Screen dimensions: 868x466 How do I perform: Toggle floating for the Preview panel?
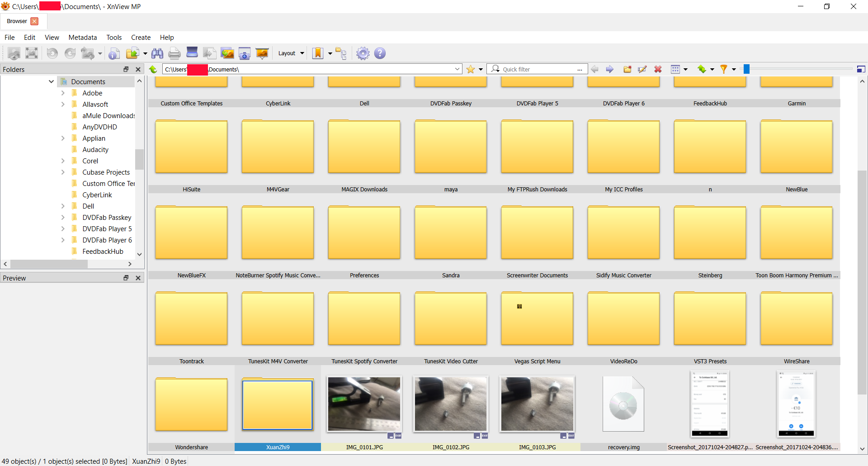pyautogui.click(x=126, y=278)
